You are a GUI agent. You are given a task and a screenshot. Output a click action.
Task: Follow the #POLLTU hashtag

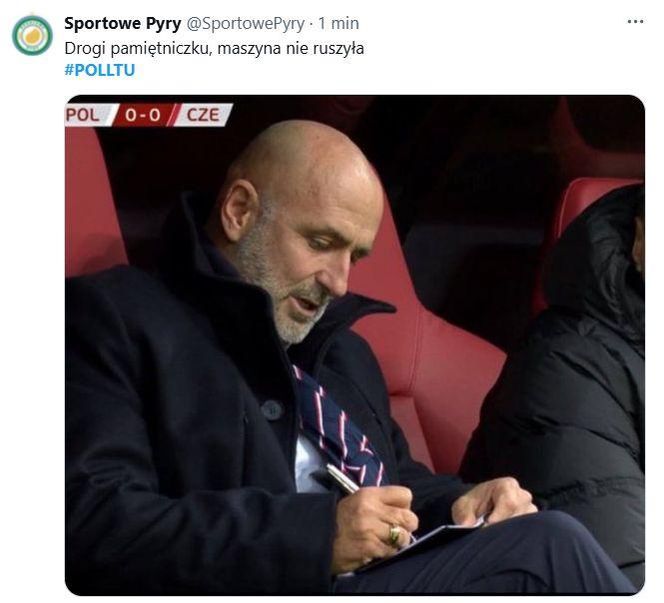[x=100, y=70]
